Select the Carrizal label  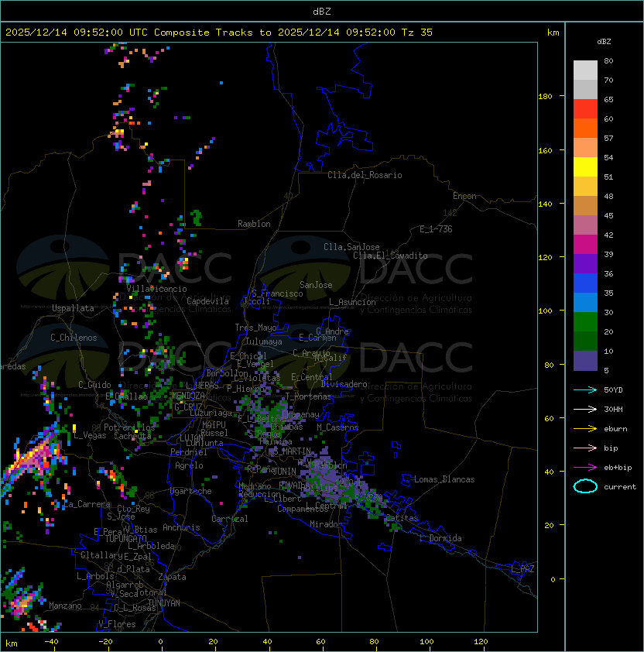pos(229,519)
